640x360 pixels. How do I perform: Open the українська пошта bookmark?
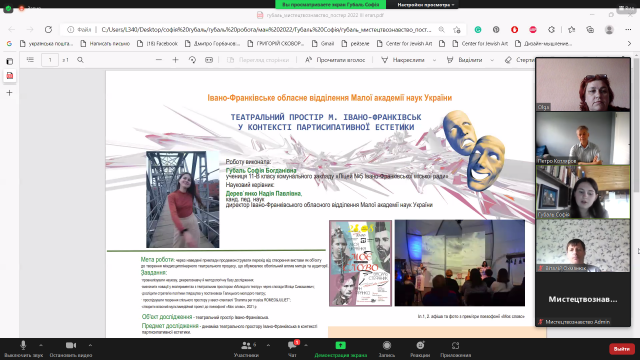46,43
